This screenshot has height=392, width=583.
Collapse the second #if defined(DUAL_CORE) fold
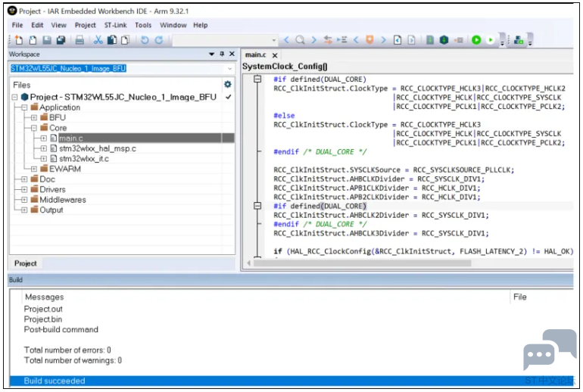(x=257, y=206)
